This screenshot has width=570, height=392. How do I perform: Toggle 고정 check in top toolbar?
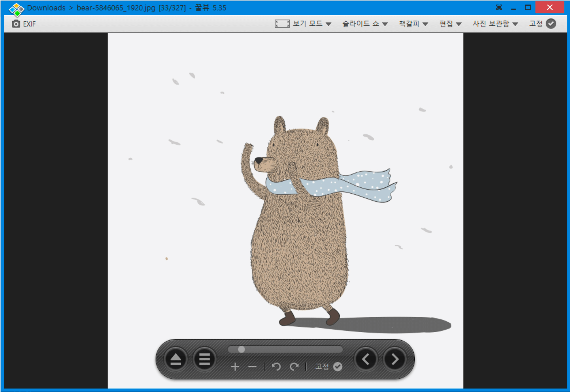[551, 24]
